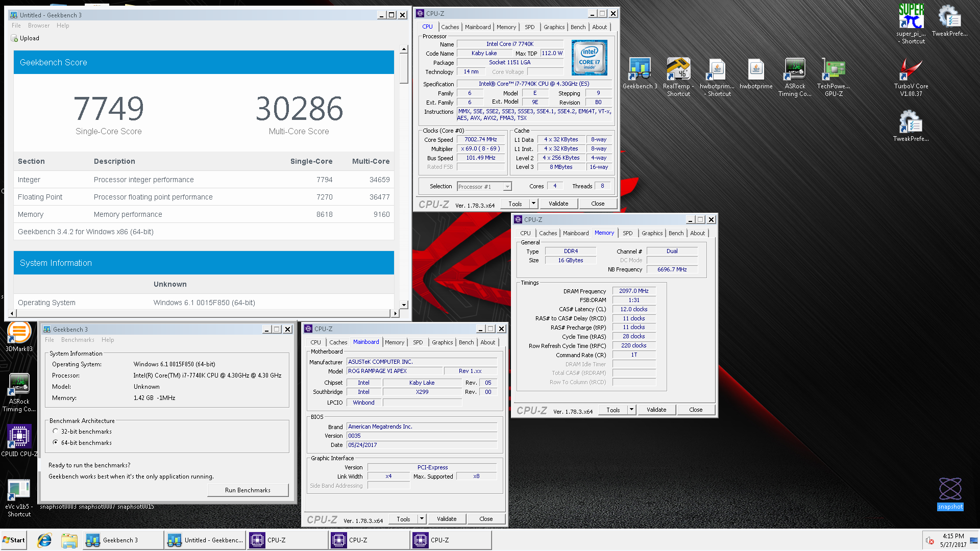This screenshot has height=551, width=980.
Task: Open the Browser menu in Geekbench
Action: tap(39, 26)
